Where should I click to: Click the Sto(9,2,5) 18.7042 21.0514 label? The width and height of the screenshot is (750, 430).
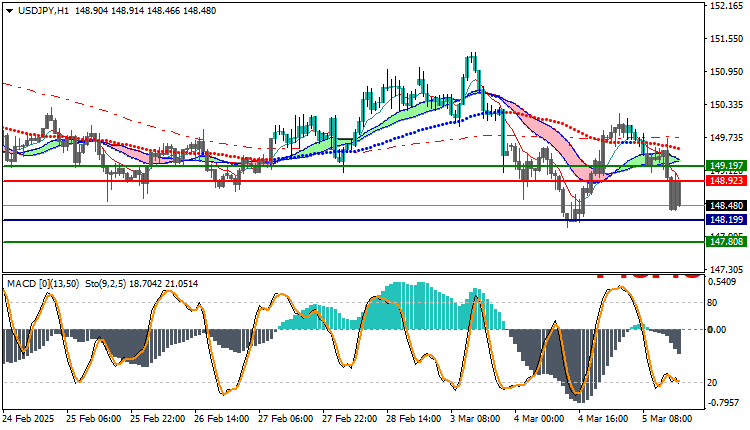click(x=142, y=284)
